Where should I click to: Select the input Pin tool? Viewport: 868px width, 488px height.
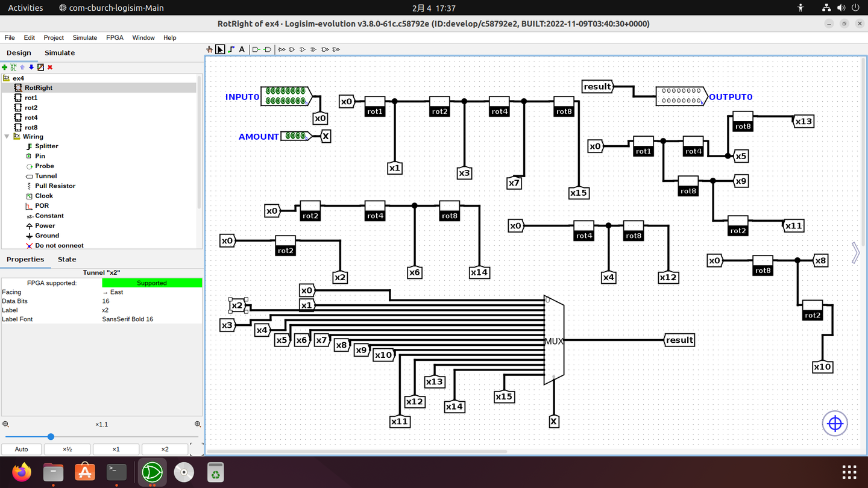coord(256,49)
